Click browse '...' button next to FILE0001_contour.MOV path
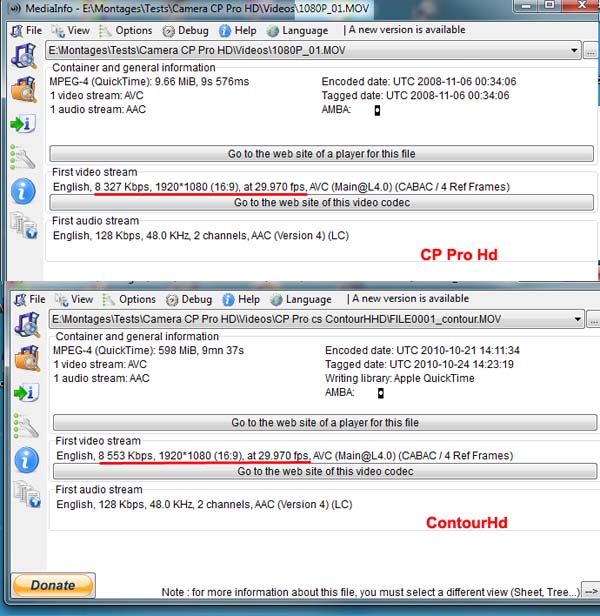Screen dimensions: 600x616 click(593, 320)
